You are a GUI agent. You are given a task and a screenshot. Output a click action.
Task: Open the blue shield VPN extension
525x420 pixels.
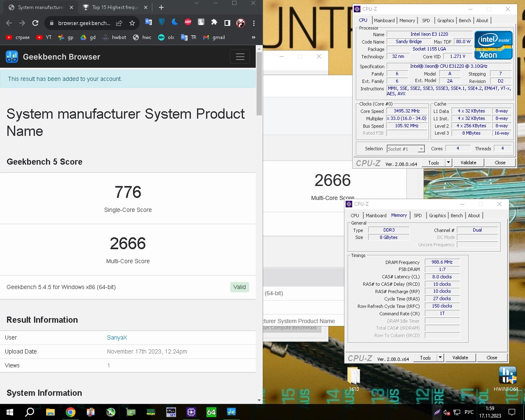pyautogui.click(x=162, y=22)
